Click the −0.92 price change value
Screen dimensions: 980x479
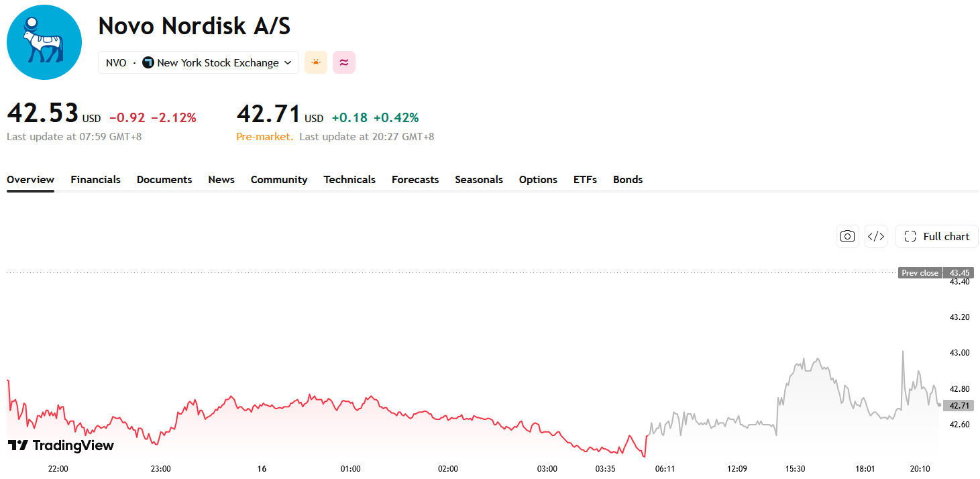[x=127, y=117]
